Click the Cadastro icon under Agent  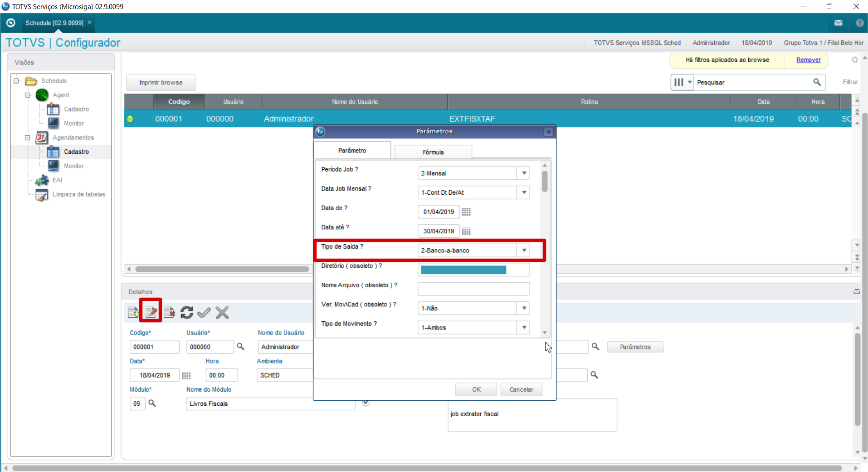pos(53,109)
